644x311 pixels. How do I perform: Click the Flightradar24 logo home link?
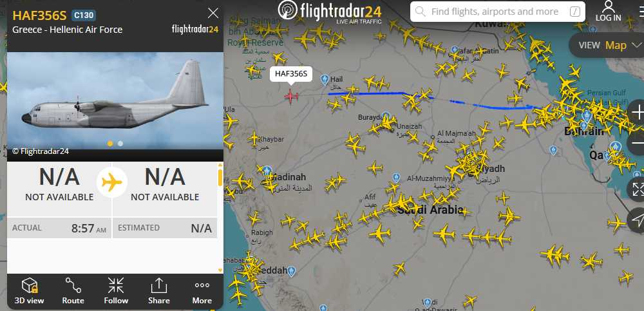(x=330, y=12)
